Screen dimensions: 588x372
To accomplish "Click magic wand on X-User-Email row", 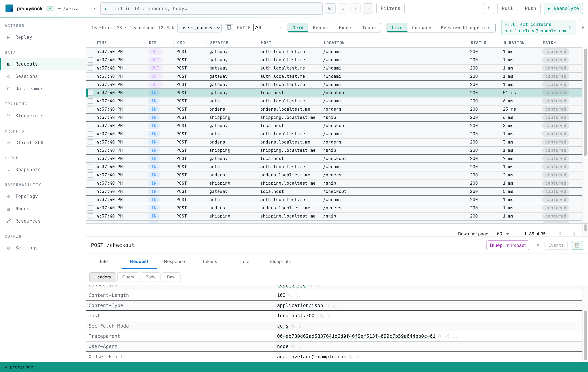I will (358, 357).
